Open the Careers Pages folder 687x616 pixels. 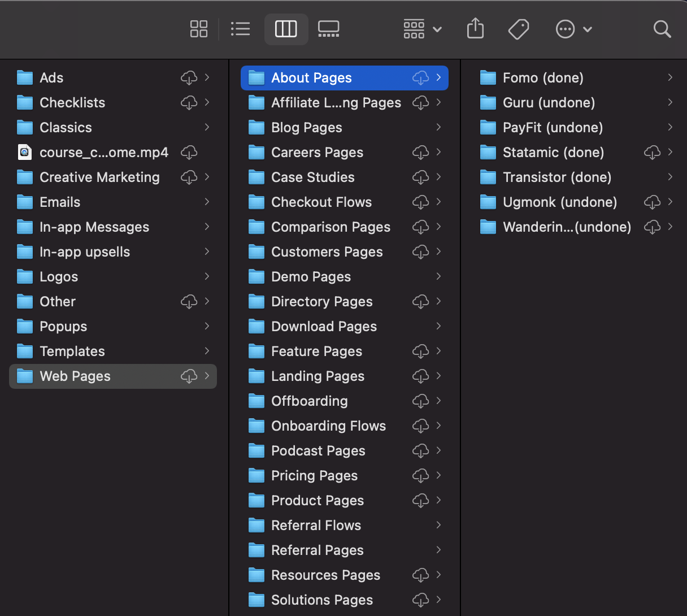(317, 152)
